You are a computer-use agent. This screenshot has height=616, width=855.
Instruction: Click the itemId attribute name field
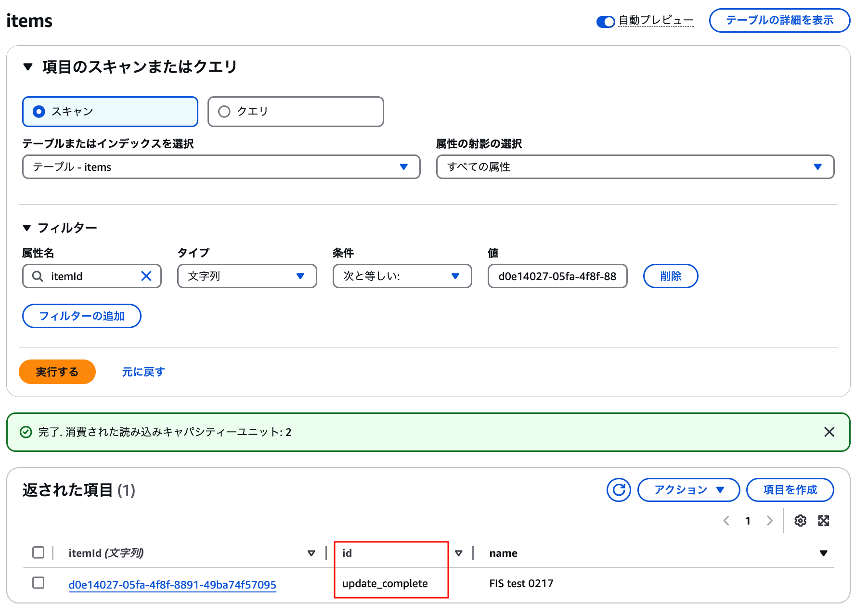pyautogui.click(x=92, y=276)
